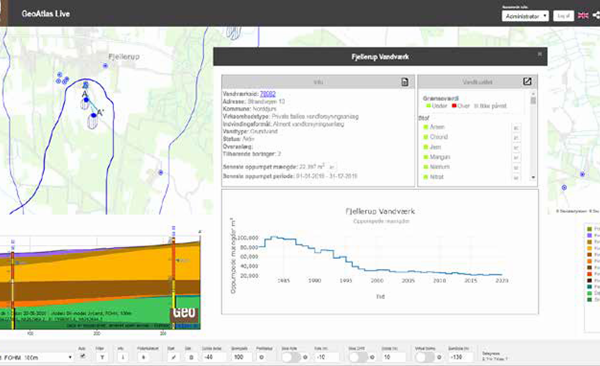Screen dimensions: 600x366
Task: Show chart for Nitrat row
Action: [516, 178]
